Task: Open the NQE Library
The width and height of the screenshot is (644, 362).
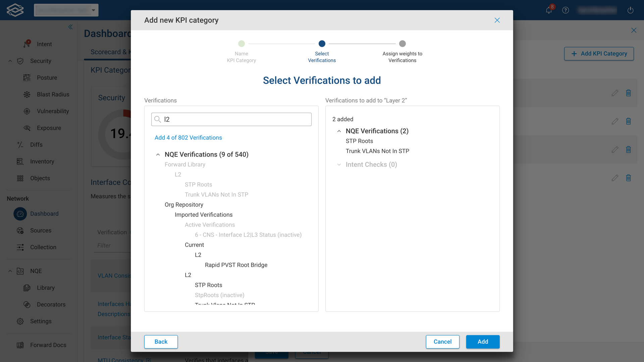Action: pyautogui.click(x=46, y=288)
